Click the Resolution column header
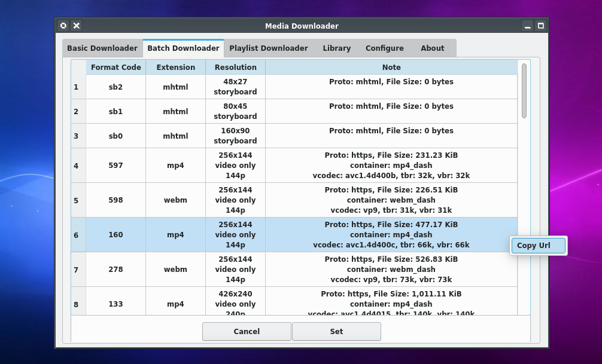The width and height of the screenshot is (602, 364). 235,67
